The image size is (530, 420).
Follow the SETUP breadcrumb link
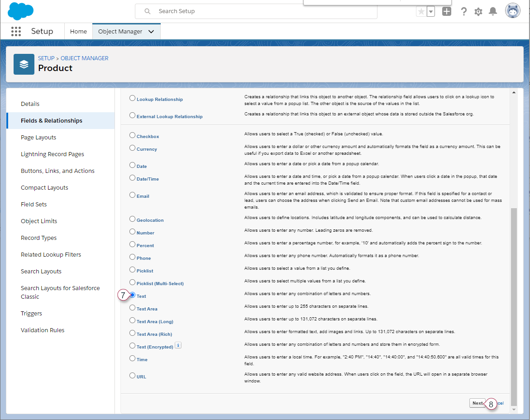(46, 58)
